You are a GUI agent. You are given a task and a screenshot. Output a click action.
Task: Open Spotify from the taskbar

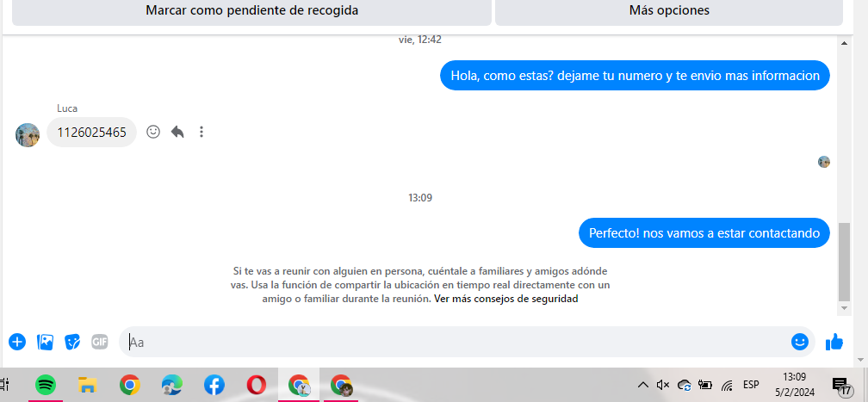[x=46, y=385]
